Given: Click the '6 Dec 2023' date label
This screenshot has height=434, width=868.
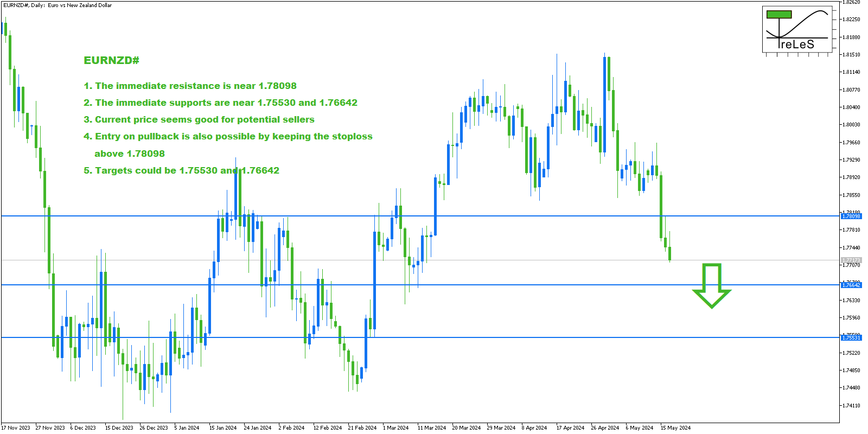Looking at the screenshot, I should click(x=83, y=428).
